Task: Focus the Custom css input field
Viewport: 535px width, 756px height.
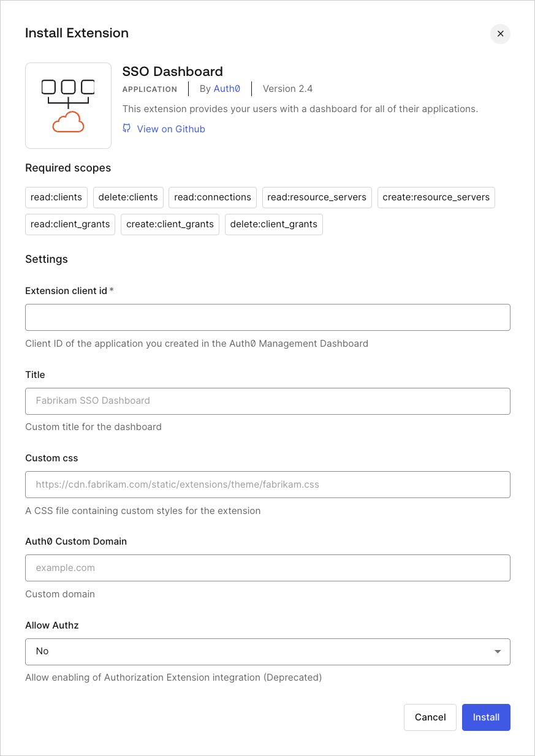Action: point(267,485)
